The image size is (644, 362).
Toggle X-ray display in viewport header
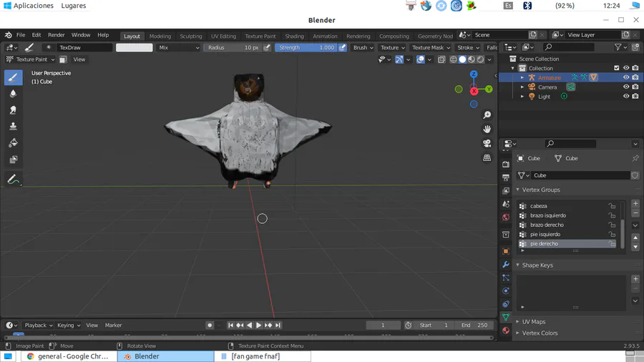pos(441,59)
